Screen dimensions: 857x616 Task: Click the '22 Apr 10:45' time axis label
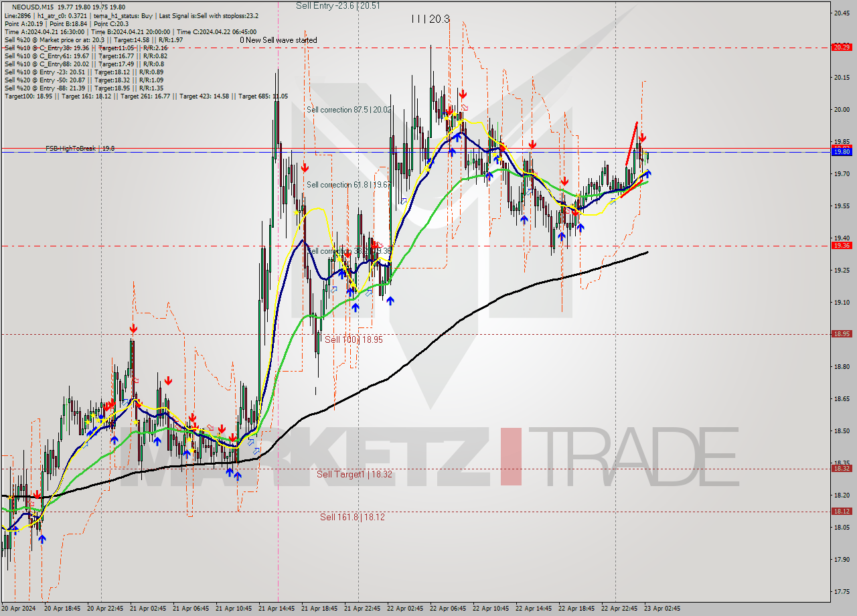click(x=491, y=609)
